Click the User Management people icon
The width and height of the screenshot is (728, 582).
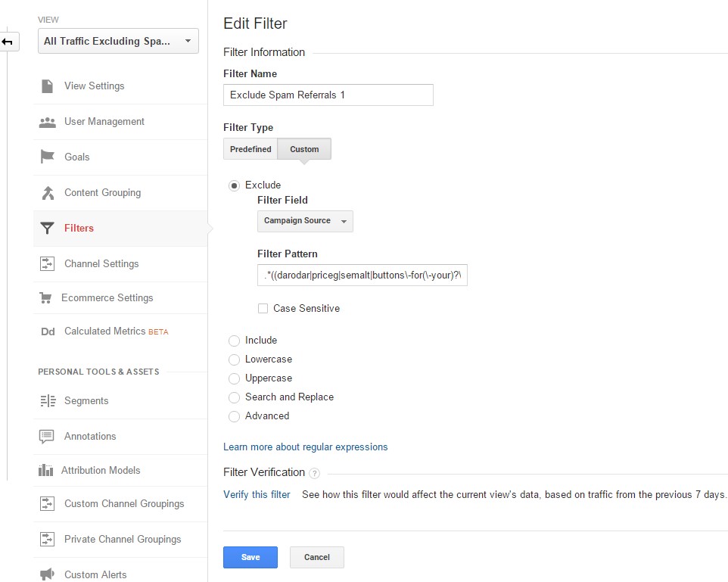tap(48, 122)
